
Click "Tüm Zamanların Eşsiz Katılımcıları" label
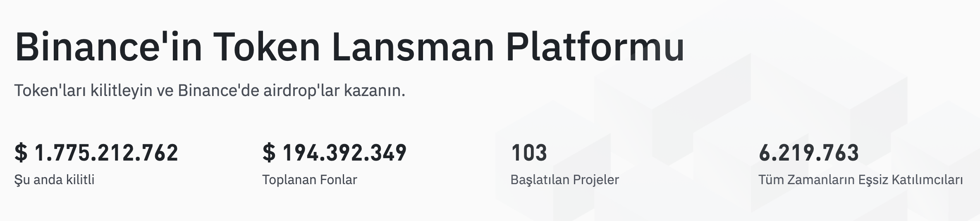click(861, 180)
